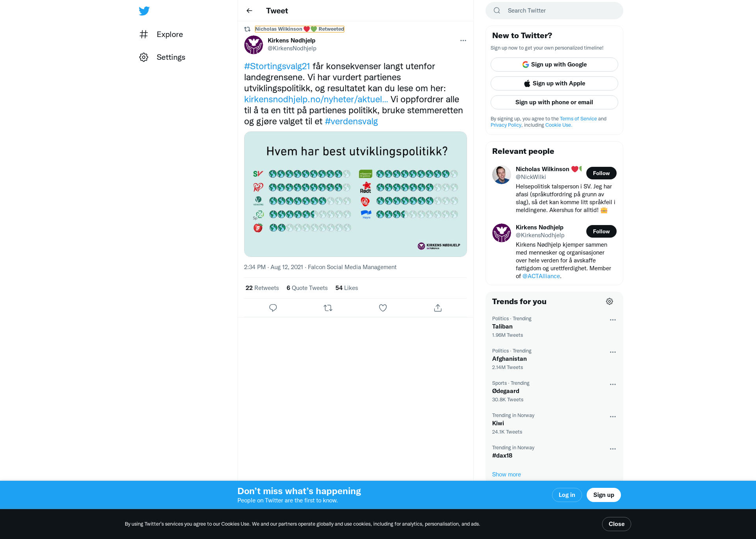Follow Nicholas Wilkinson
This screenshot has width=756, height=539.
pyautogui.click(x=601, y=173)
